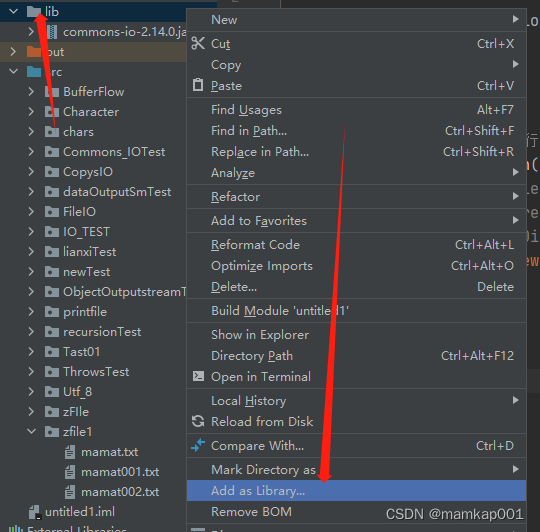The image size is (540, 532).
Task: Select Find Usages menu entry
Action: pyautogui.click(x=356, y=109)
